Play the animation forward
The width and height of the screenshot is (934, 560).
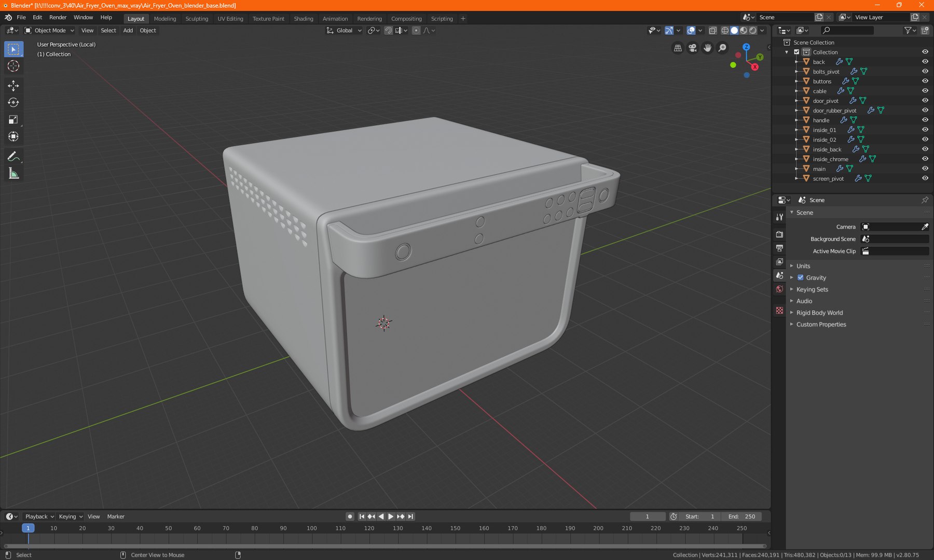point(391,516)
